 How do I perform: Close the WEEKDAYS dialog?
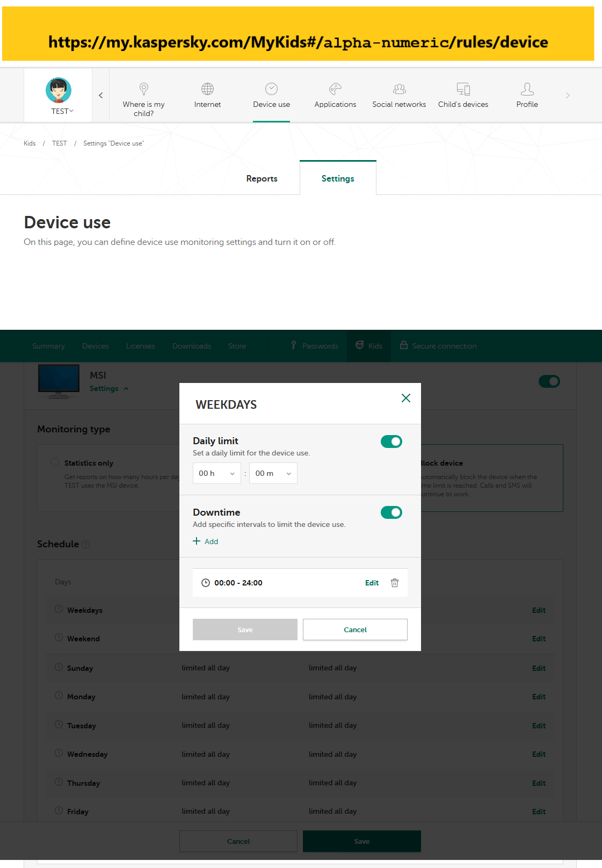(x=406, y=398)
